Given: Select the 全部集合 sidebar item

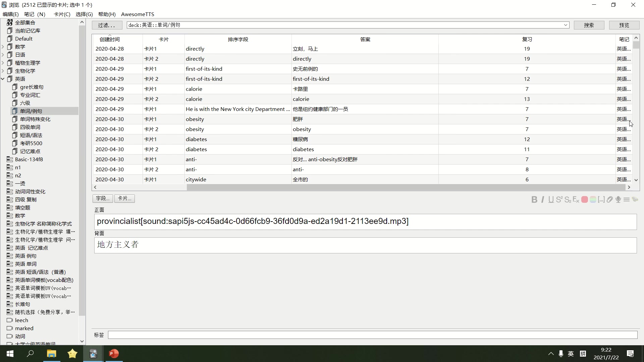Looking at the screenshot, I should coord(25,22).
